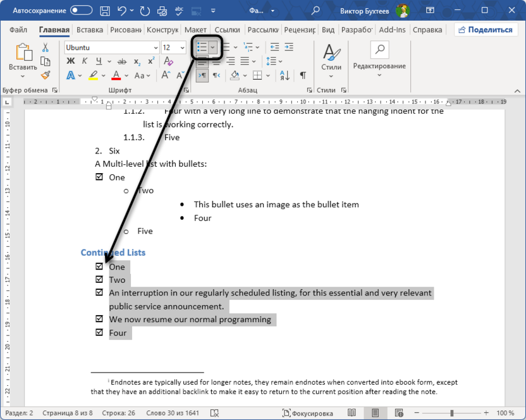526x420 pixels.
Task: Toggle the Автосохранение switch
Action: [x=81, y=10]
